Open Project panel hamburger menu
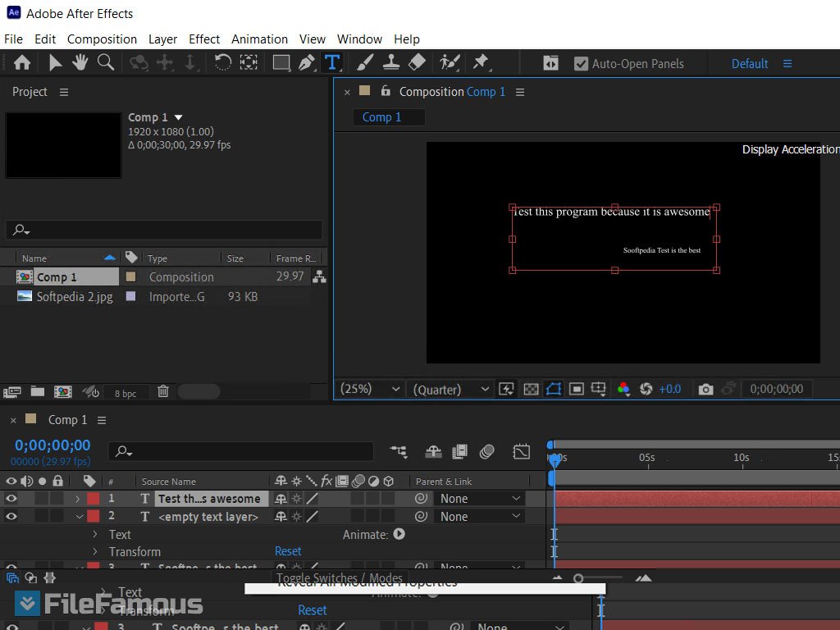840x630 pixels. 64,92
